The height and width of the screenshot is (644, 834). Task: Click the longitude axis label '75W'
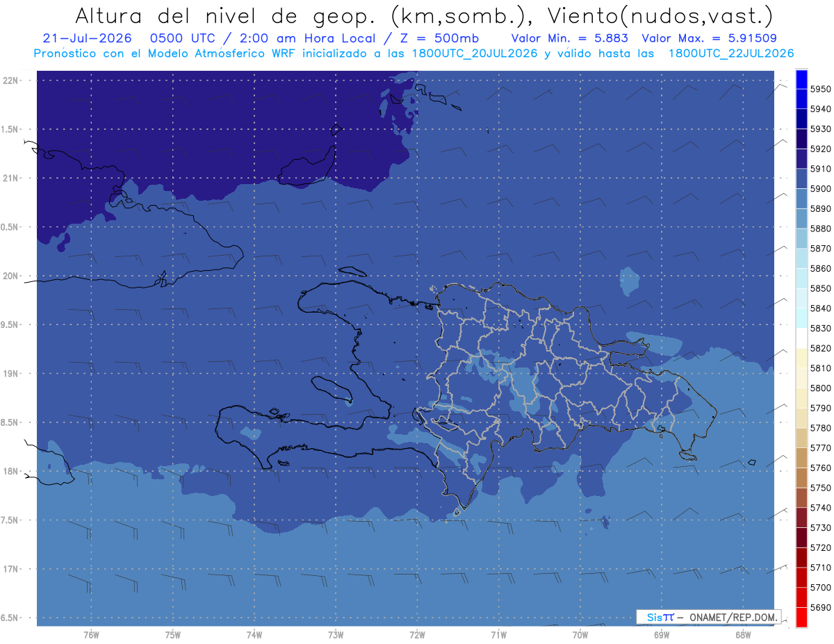tap(172, 635)
